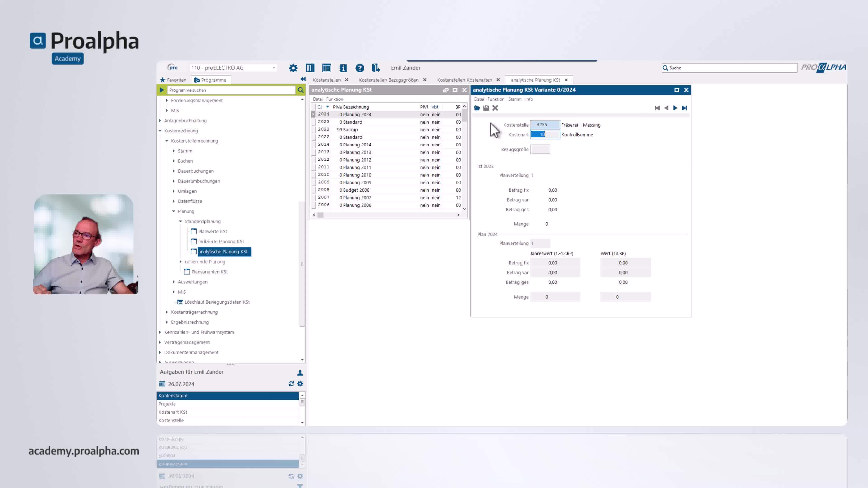Click the help question mark icon
The width and height of the screenshot is (868, 488).
tap(360, 68)
